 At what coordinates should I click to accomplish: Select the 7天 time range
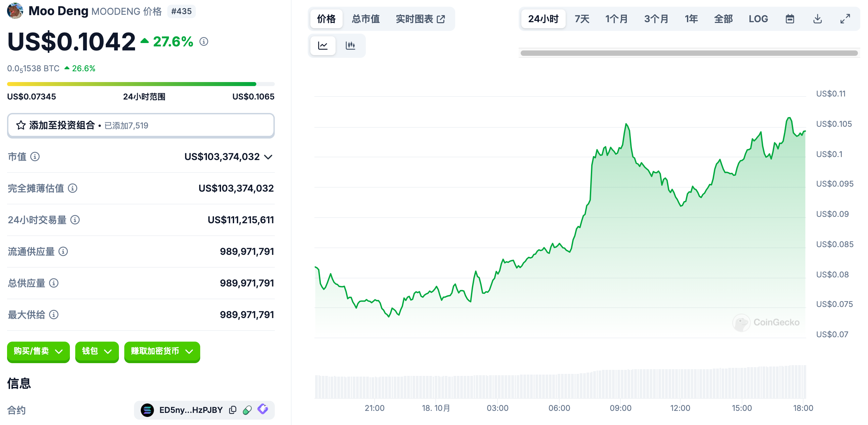point(582,19)
